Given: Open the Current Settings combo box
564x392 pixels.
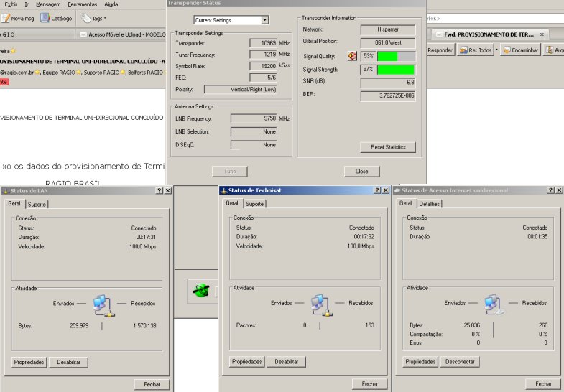Looking at the screenshot, I should pyautogui.click(x=231, y=20).
